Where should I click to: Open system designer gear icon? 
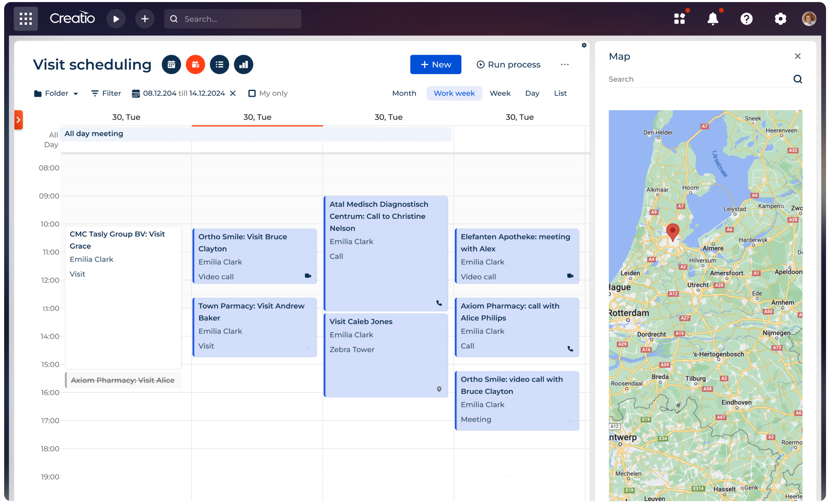pos(780,19)
